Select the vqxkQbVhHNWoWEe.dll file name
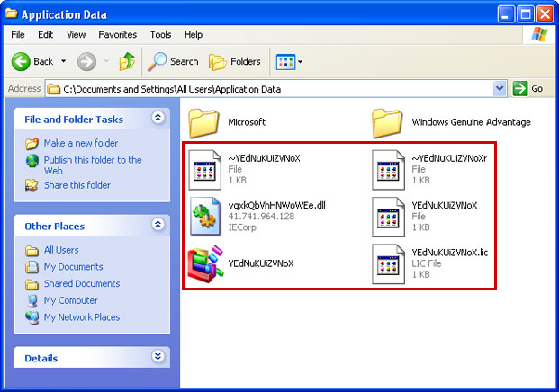 [x=277, y=205]
